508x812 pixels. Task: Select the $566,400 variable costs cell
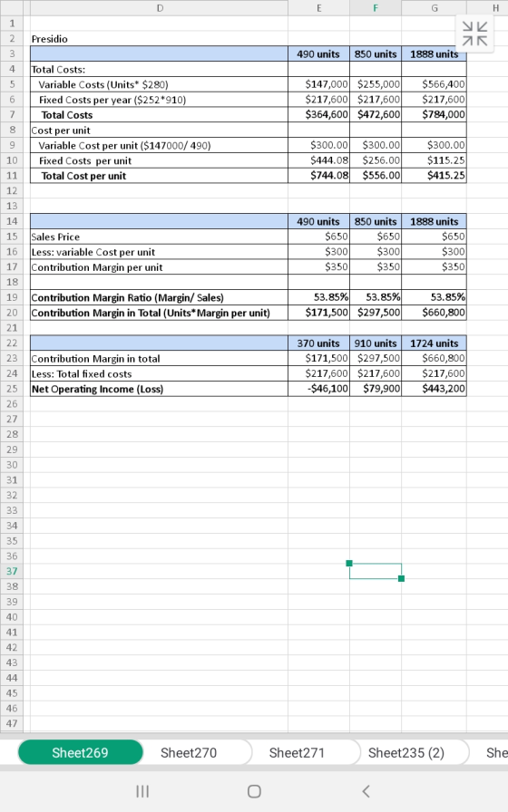[434, 84]
